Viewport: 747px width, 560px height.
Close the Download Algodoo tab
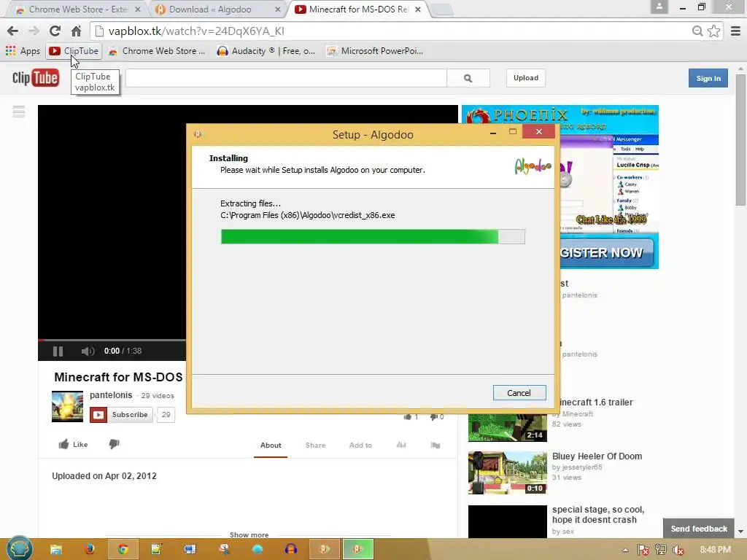click(278, 9)
